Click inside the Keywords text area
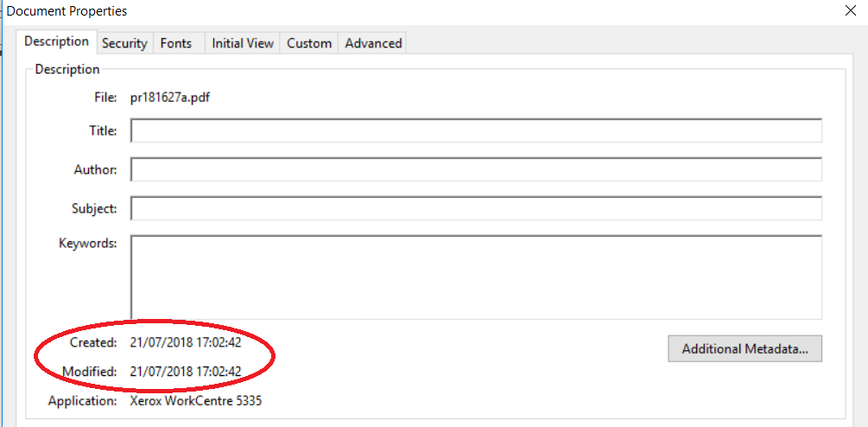The height and width of the screenshot is (427, 868). [x=476, y=277]
